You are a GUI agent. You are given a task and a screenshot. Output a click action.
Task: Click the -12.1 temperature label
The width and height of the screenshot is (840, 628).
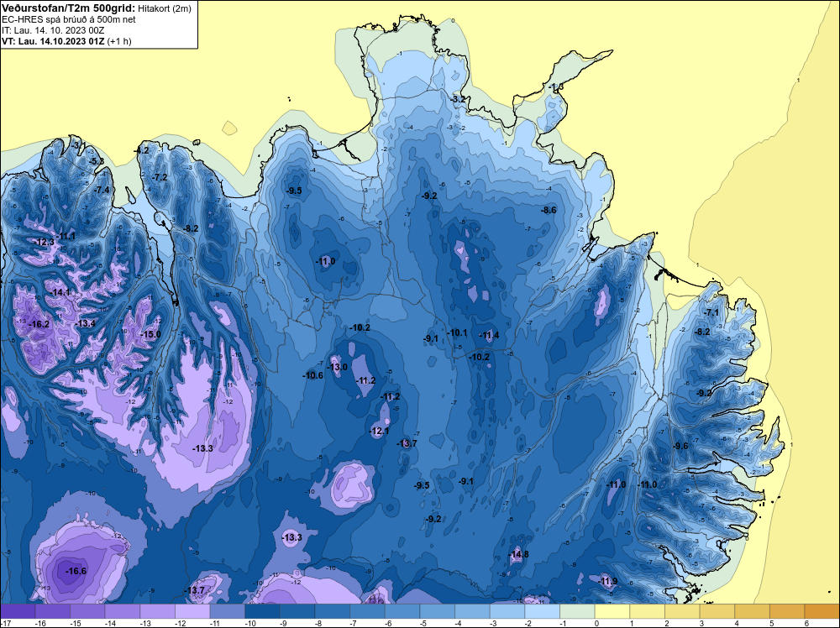[x=380, y=431]
